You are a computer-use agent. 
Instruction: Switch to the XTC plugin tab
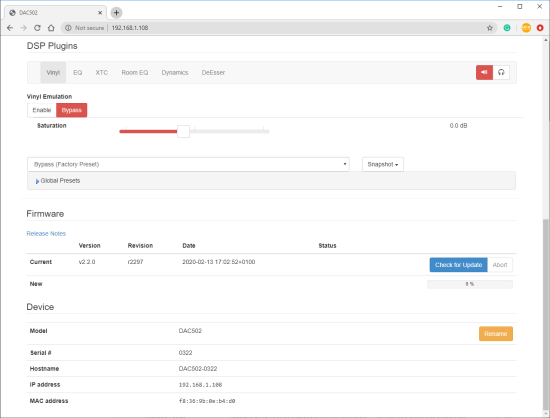(x=101, y=73)
